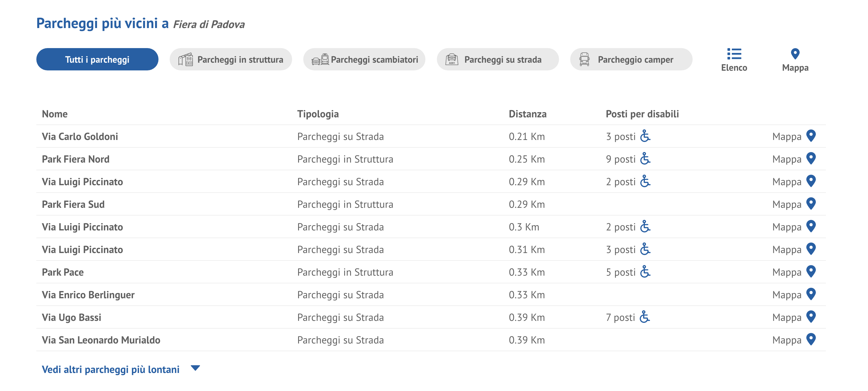
Task: Open Mappa link for Via San Leonardo Murialdo
Action: (786, 340)
